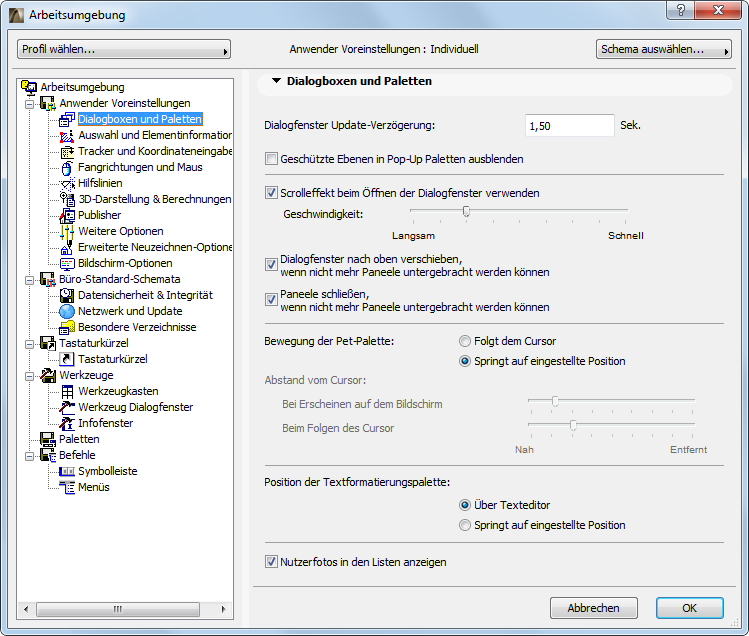Click the OK button
The width and height of the screenshot is (749, 636).
click(x=689, y=608)
